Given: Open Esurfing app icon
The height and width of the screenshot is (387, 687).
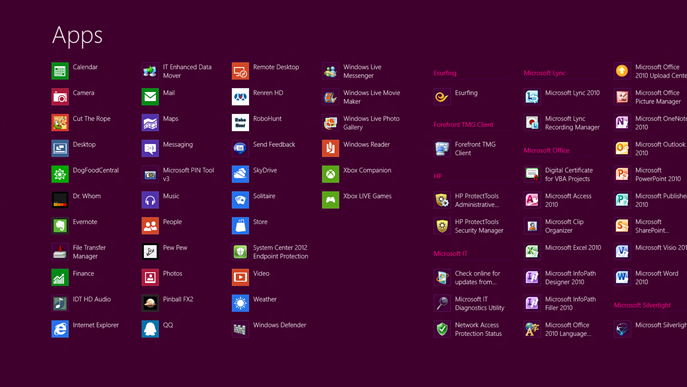Looking at the screenshot, I should coord(442,97).
